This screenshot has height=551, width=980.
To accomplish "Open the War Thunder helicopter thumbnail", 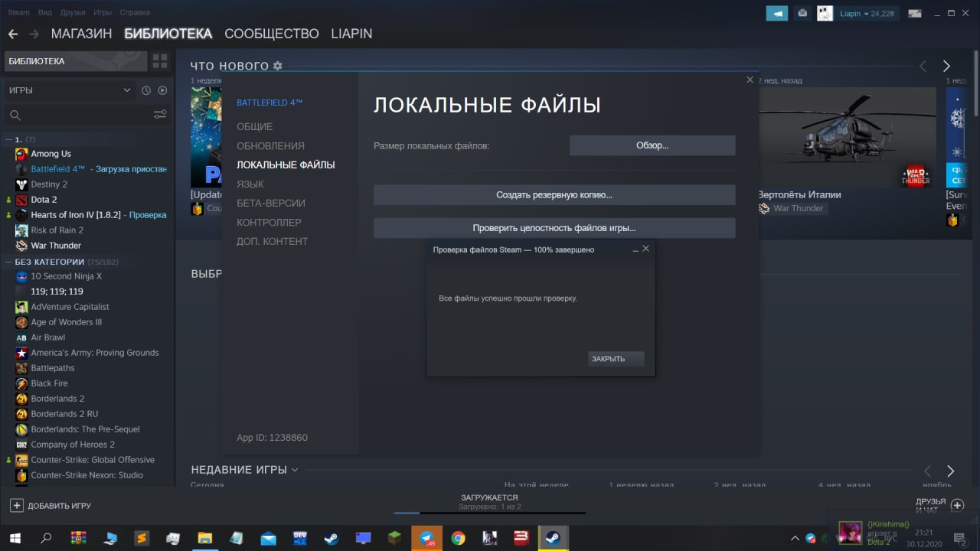I will (847, 138).
